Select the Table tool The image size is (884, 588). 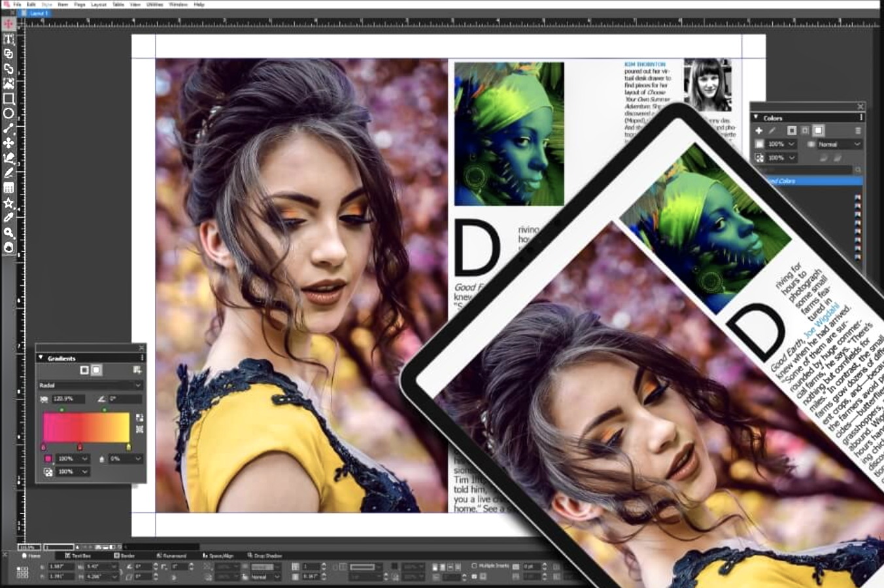coord(8,188)
